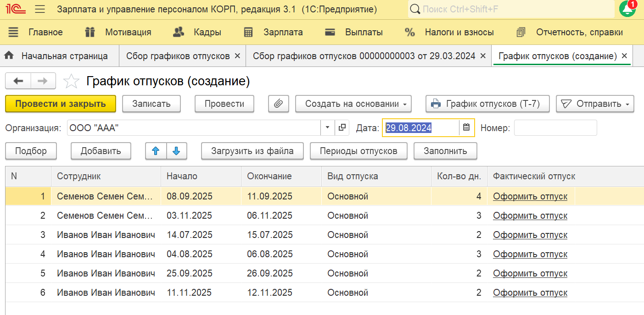The height and width of the screenshot is (315, 644).
Task: Move row up with blue up arrow
Action: coord(156,151)
